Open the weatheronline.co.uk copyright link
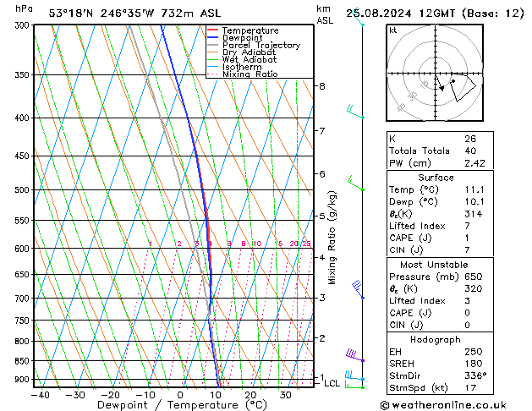This screenshot has height=411, width=532. 443,405
